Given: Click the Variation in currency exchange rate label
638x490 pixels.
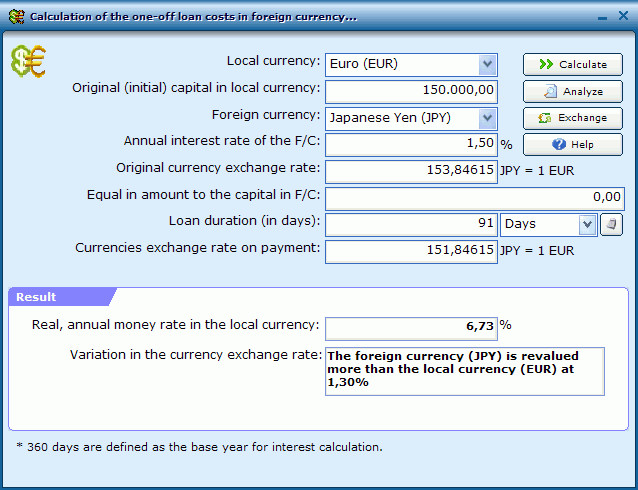Looking at the screenshot, I should [x=196, y=355].
